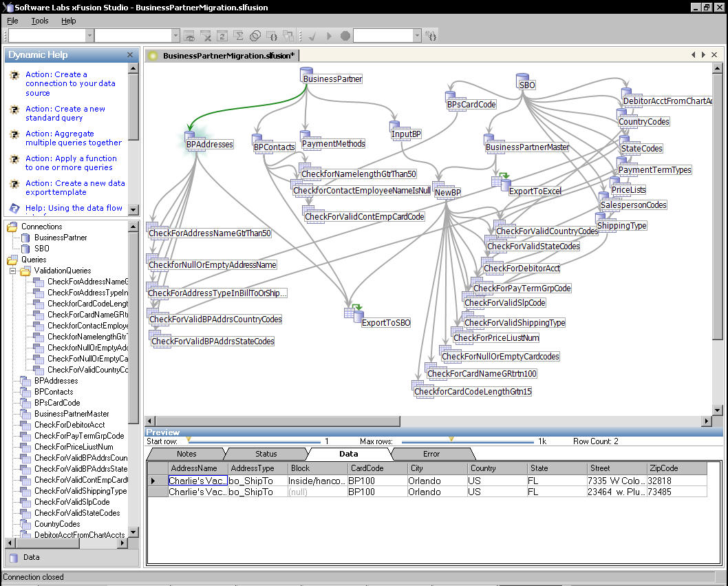Switch to the Error tab
Viewport: 728px width, 586px height.
click(431, 454)
